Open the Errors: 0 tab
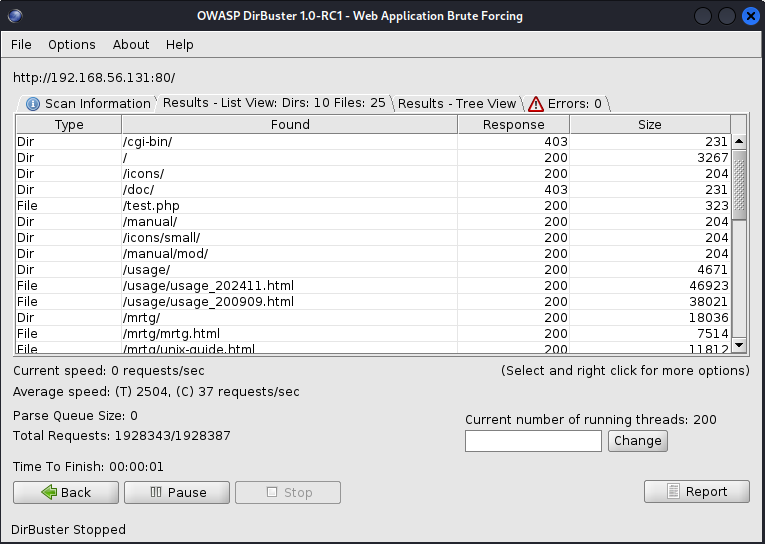 (566, 103)
